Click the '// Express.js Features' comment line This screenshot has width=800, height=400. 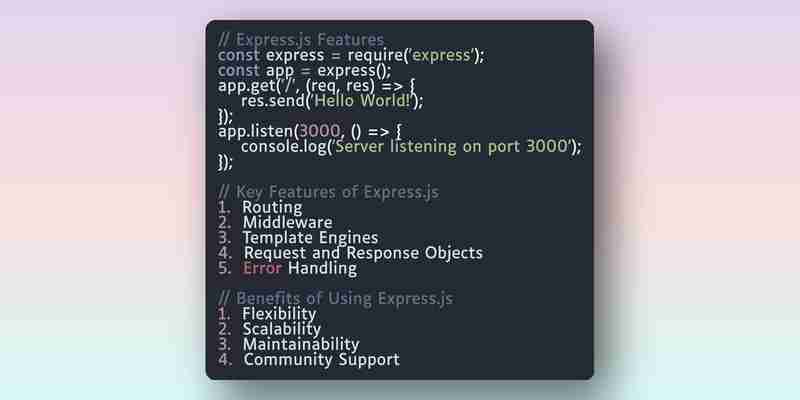tap(301, 40)
